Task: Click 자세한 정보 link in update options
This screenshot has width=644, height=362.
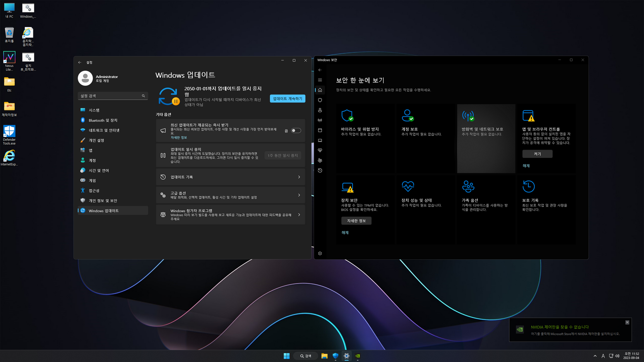Action: (x=179, y=138)
